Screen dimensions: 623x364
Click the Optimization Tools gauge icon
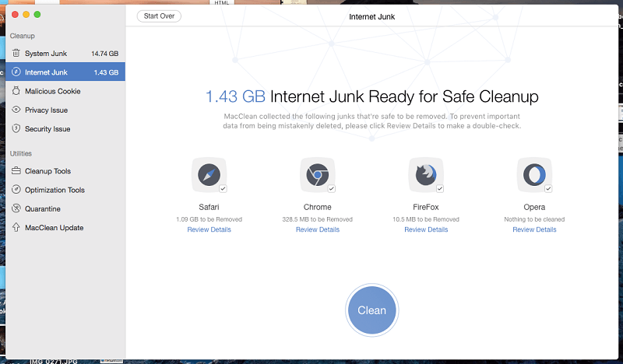click(16, 189)
